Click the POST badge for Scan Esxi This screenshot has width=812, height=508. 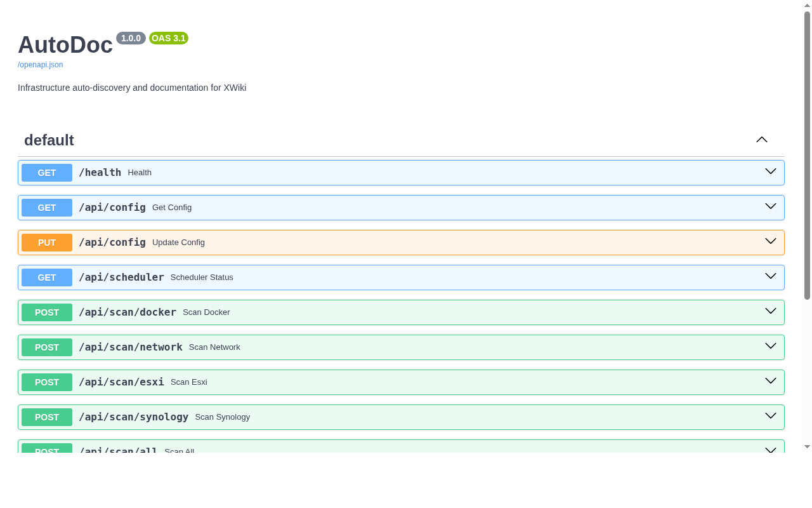point(47,382)
